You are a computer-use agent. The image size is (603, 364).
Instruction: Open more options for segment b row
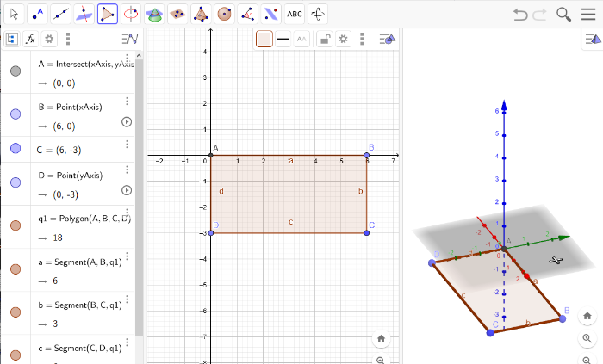coord(127,299)
